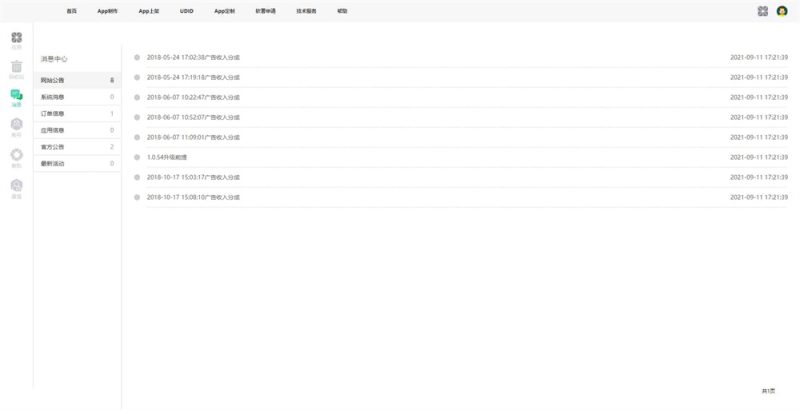Image resolution: width=800 pixels, height=410 pixels.
Task: Open the recycle bin trash icon
Action: [17, 66]
